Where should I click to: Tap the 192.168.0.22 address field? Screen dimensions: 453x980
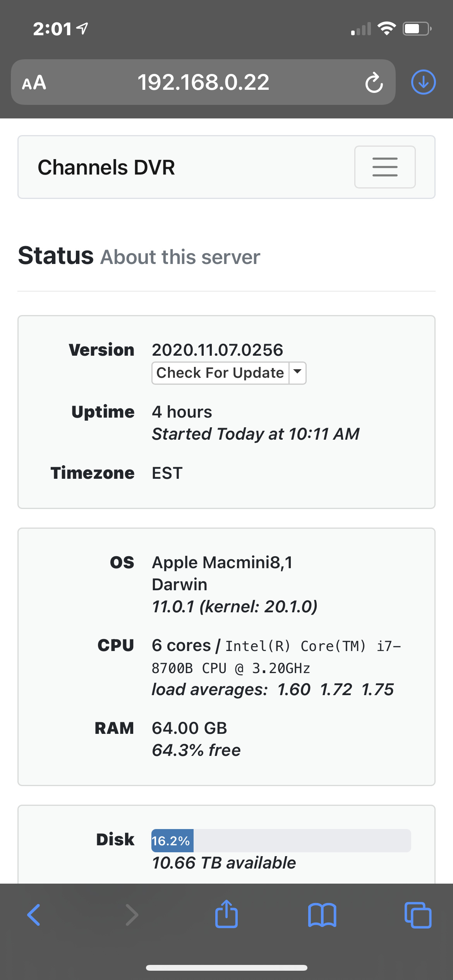click(203, 82)
